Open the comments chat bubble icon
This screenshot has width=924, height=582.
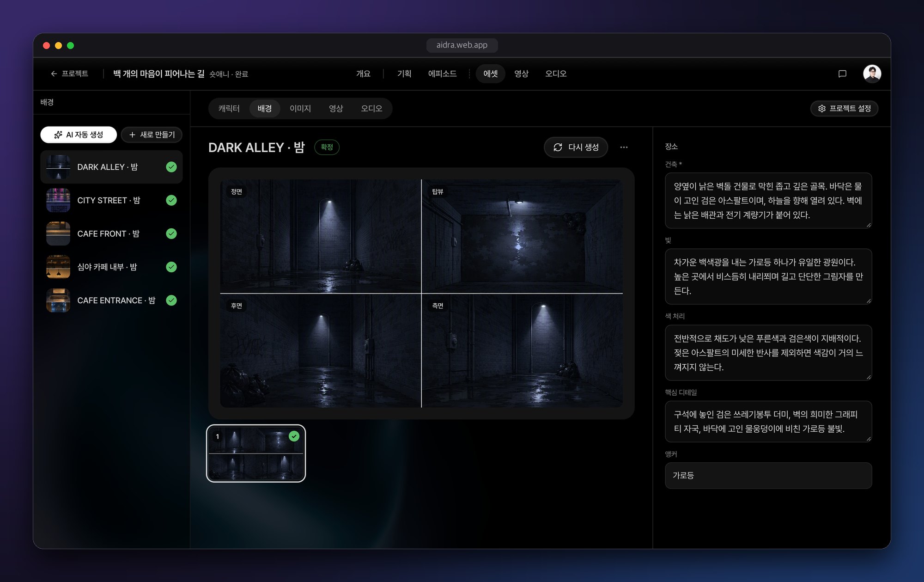(842, 74)
